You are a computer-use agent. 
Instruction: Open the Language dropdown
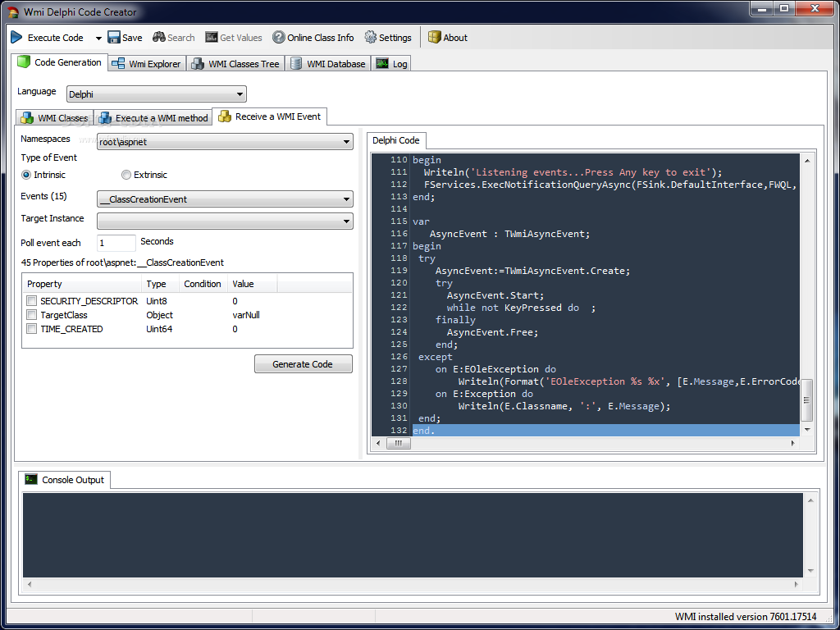157,94
